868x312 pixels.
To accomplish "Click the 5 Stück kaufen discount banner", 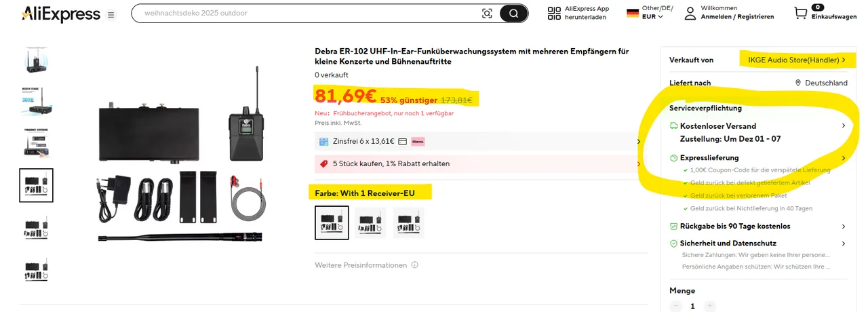I will click(x=478, y=163).
